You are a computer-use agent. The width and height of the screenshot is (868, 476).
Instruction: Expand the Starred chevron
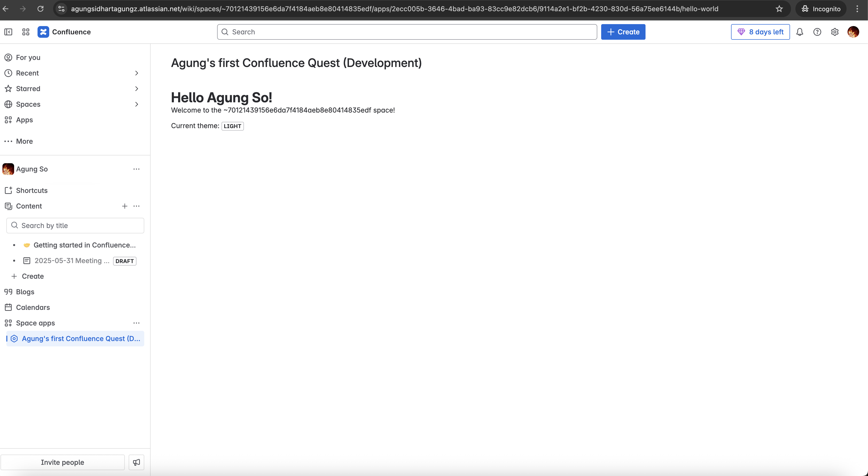[136, 89]
